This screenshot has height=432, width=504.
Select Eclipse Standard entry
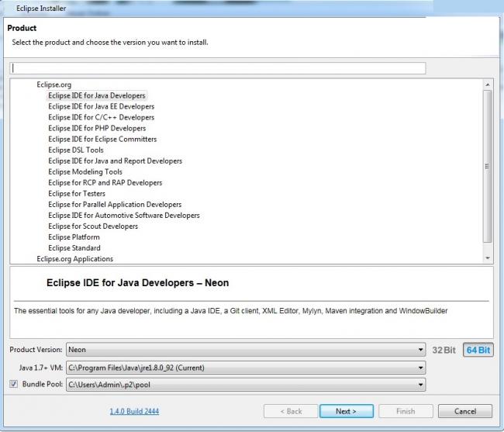coord(74,248)
